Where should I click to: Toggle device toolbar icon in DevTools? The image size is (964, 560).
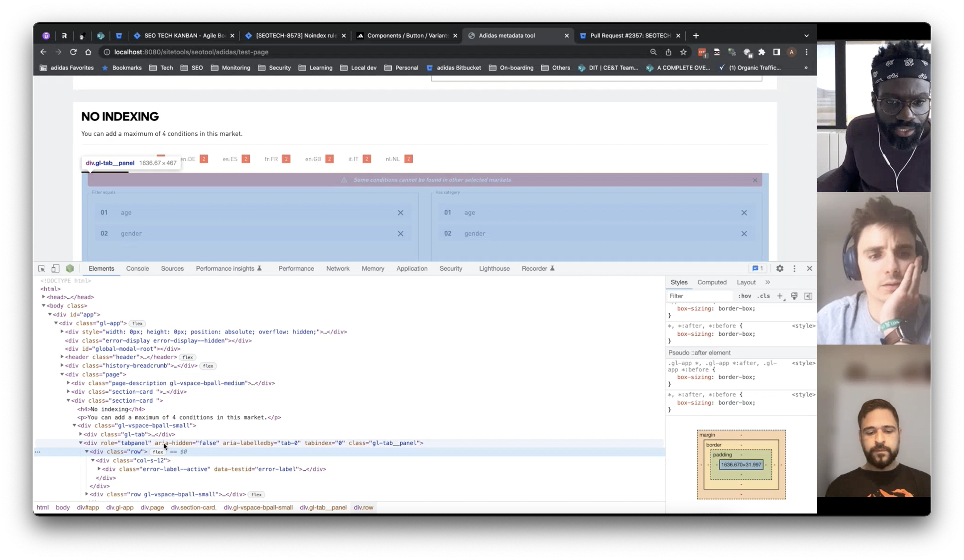coord(56,269)
